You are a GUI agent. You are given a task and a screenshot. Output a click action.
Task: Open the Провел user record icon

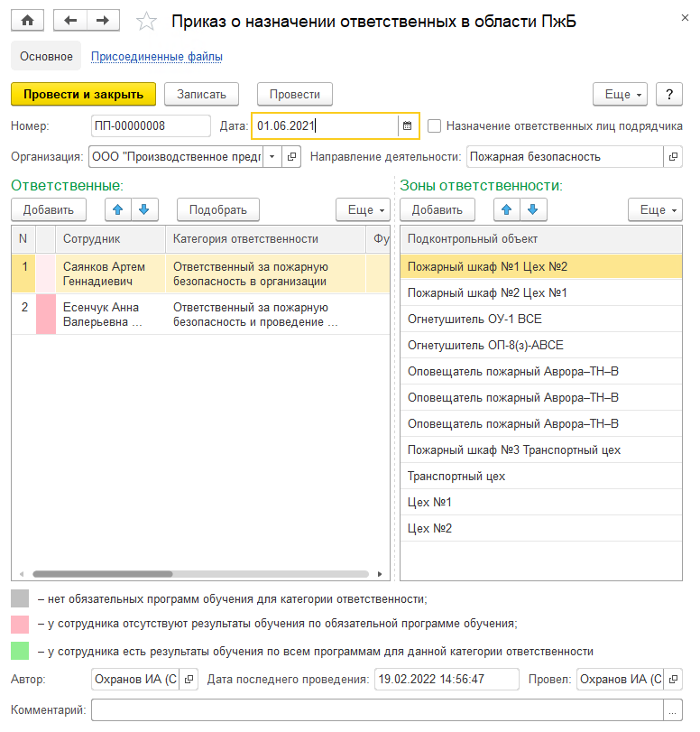(x=673, y=679)
